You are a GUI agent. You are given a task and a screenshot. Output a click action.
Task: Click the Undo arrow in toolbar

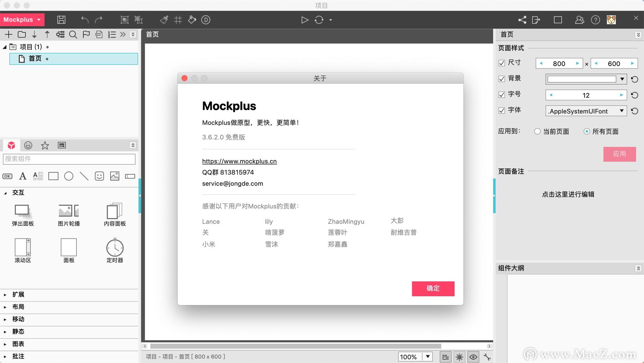click(84, 20)
